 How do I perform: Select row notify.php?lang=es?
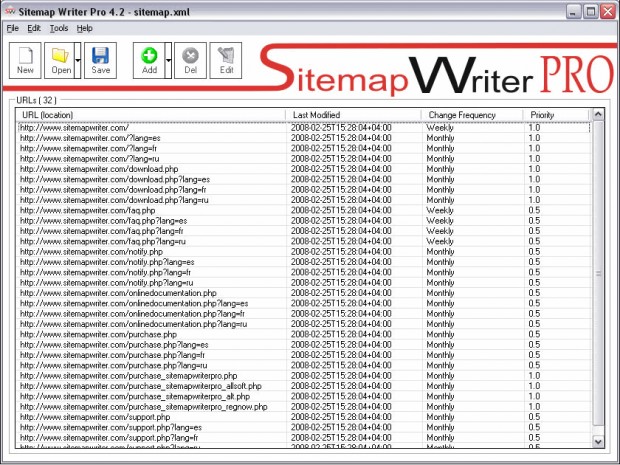(304, 262)
